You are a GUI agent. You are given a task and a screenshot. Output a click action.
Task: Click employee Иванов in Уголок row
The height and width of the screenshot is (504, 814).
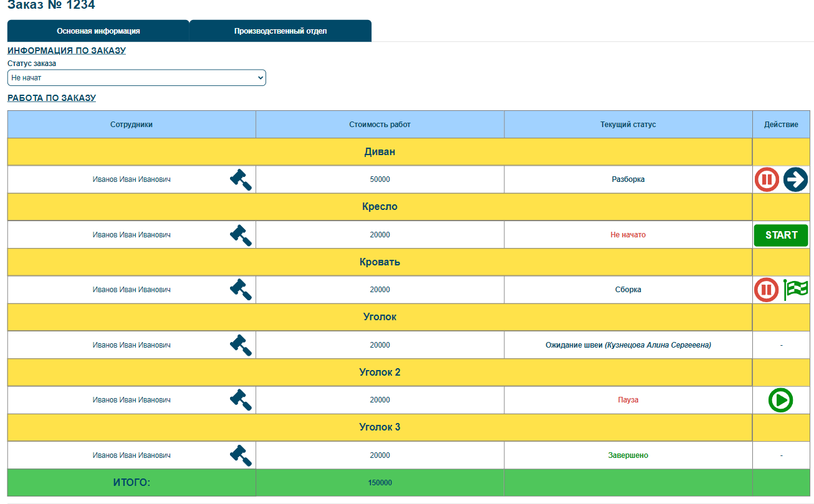132,345
